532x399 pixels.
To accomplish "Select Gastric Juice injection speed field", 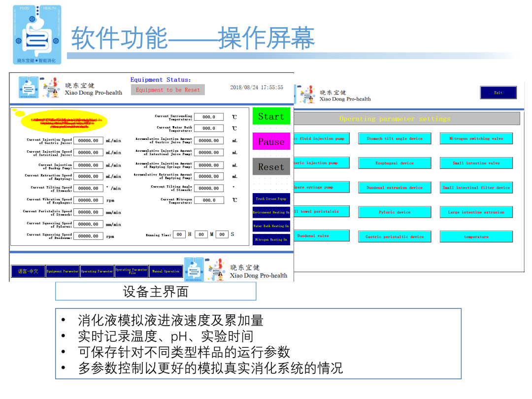I will coord(88,140).
